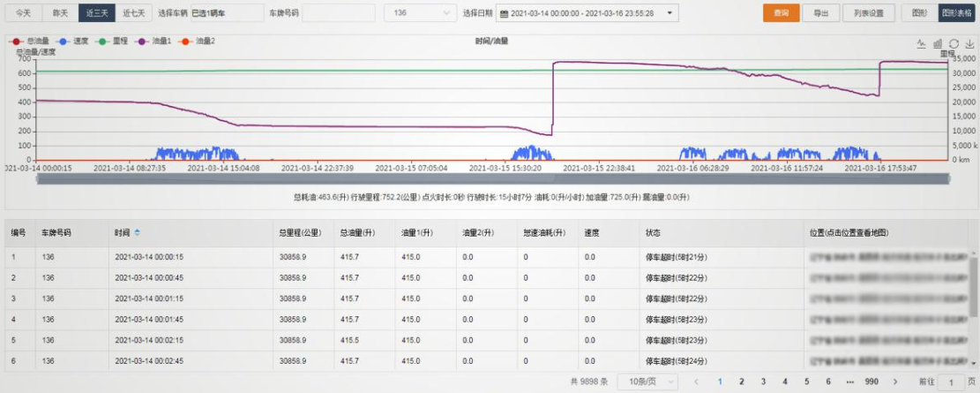Switch to 图形 view tab

919,13
